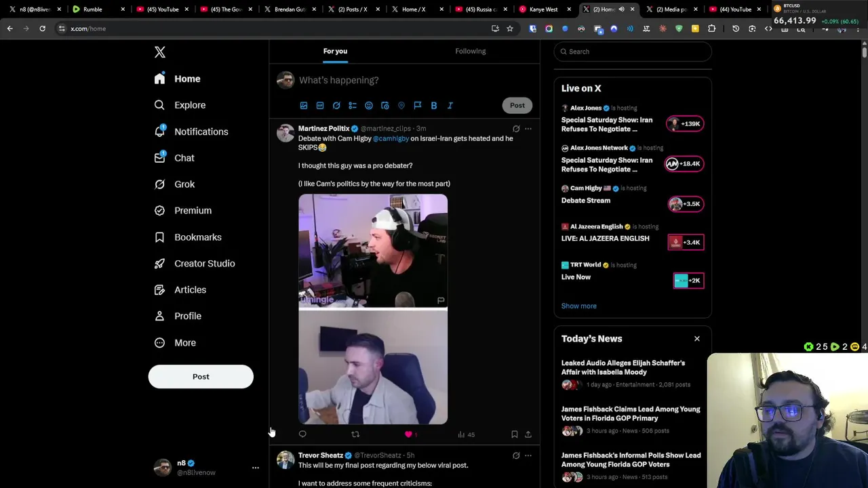Image resolution: width=868 pixels, height=488 pixels.
Task: View analytics showing 45 views
Action: pos(466,434)
